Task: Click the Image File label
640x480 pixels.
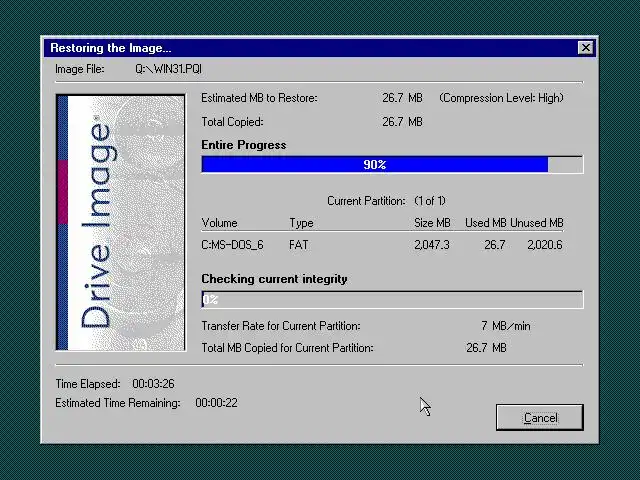Action: tap(80, 69)
